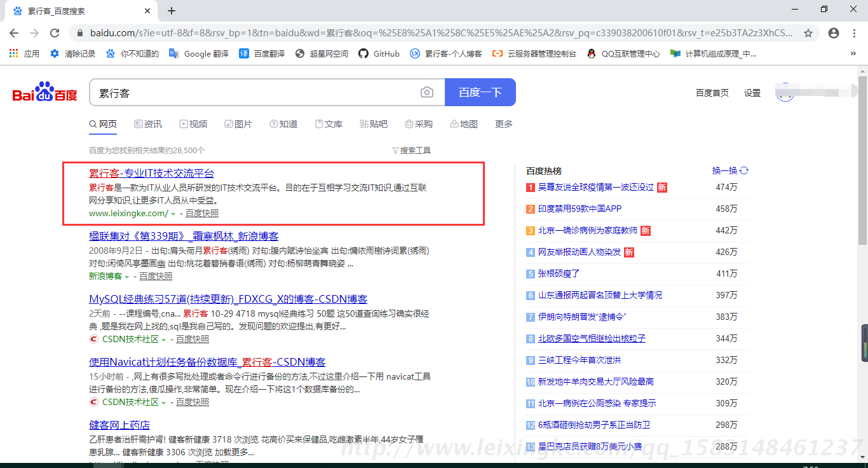Refresh the hot list with 换一换
The image size is (868, 468).
coord(730,170)
